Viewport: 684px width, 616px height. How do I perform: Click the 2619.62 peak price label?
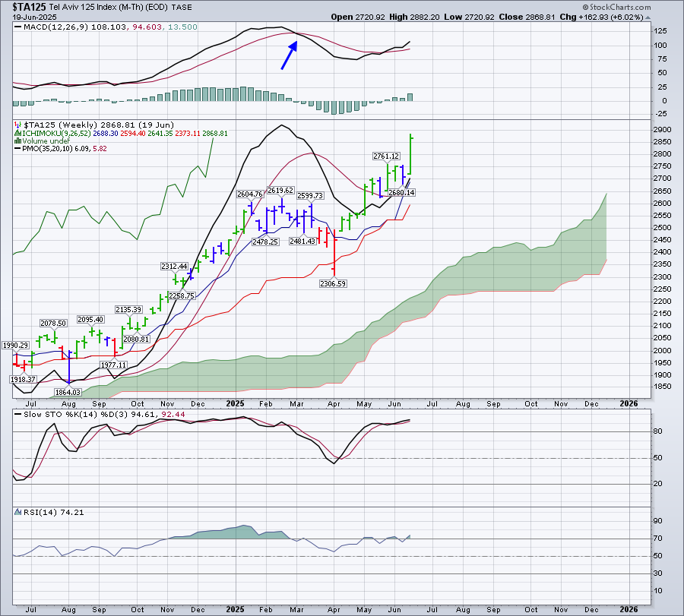tap(280, 191)
